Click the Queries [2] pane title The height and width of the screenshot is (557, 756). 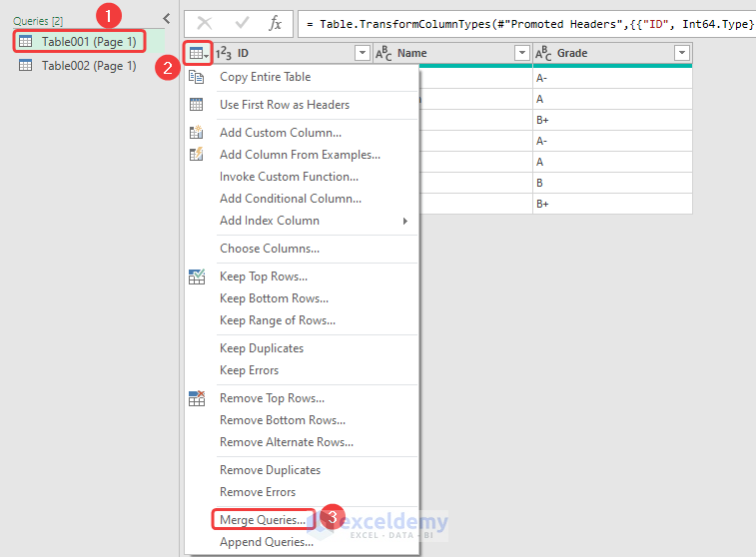[x=38, y=21]
